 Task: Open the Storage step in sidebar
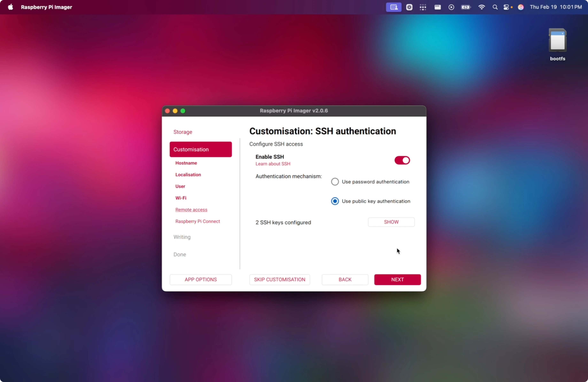(183, 132)
